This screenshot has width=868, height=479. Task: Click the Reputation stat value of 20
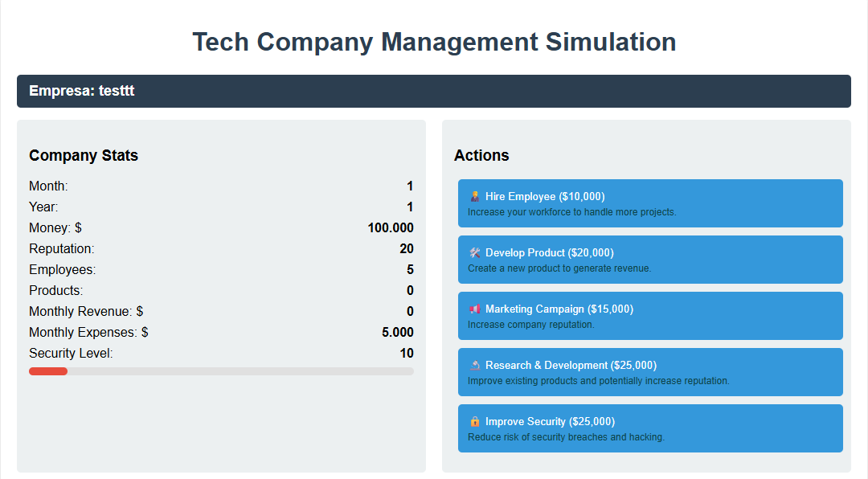(x=407, y=248)
